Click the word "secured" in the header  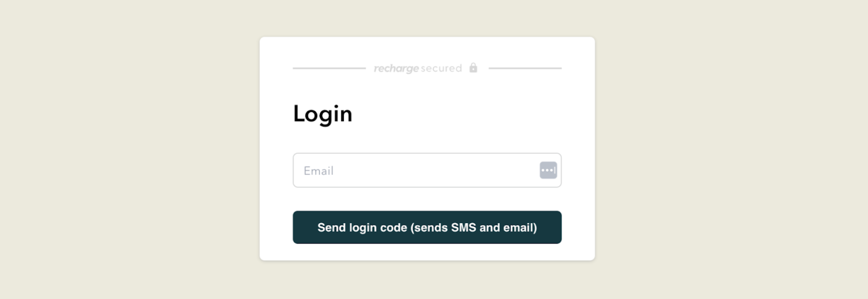pos(441,68)
